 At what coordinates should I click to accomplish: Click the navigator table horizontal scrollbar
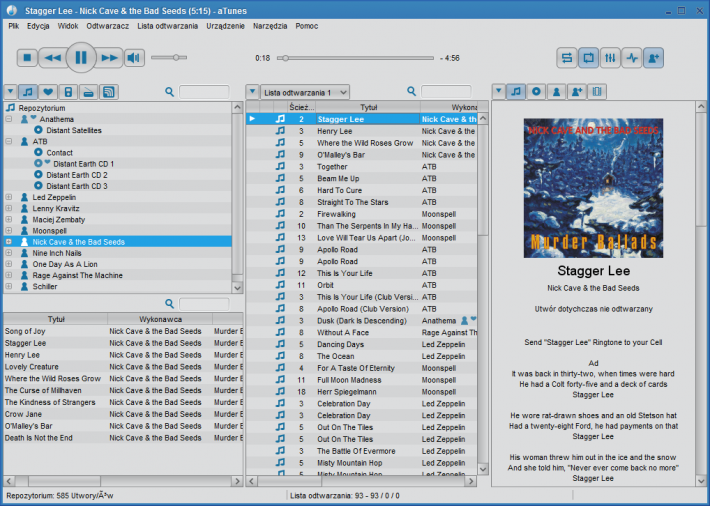point(123,481)
